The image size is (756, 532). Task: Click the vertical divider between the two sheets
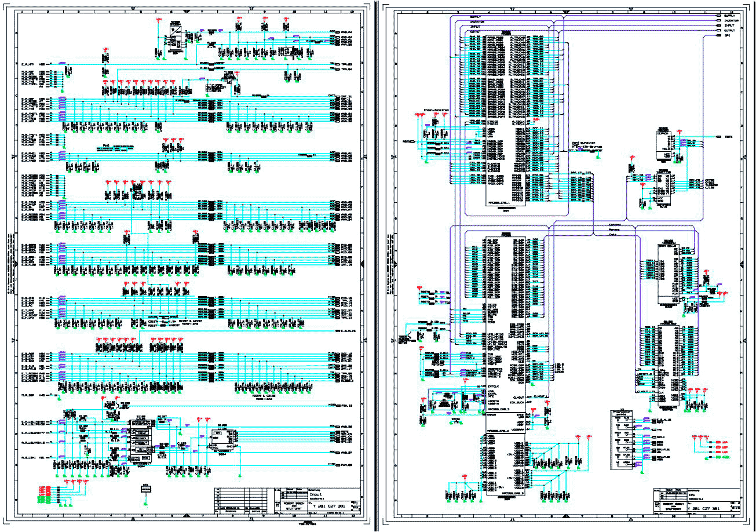tap(377, 266)
